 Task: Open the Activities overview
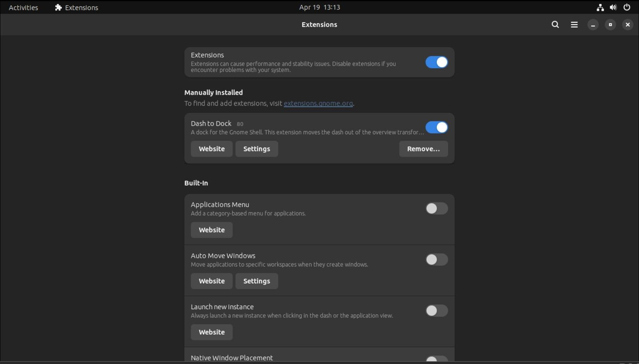pyautogui.click(x=23, y=7)
